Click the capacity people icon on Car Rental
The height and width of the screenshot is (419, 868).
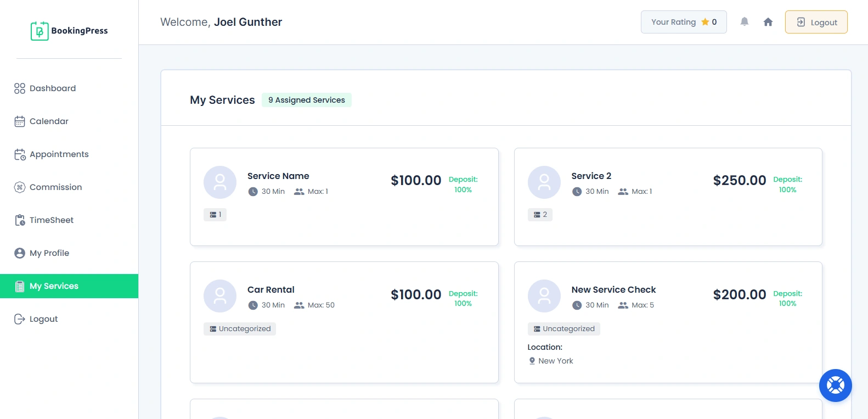pos(299,305)
